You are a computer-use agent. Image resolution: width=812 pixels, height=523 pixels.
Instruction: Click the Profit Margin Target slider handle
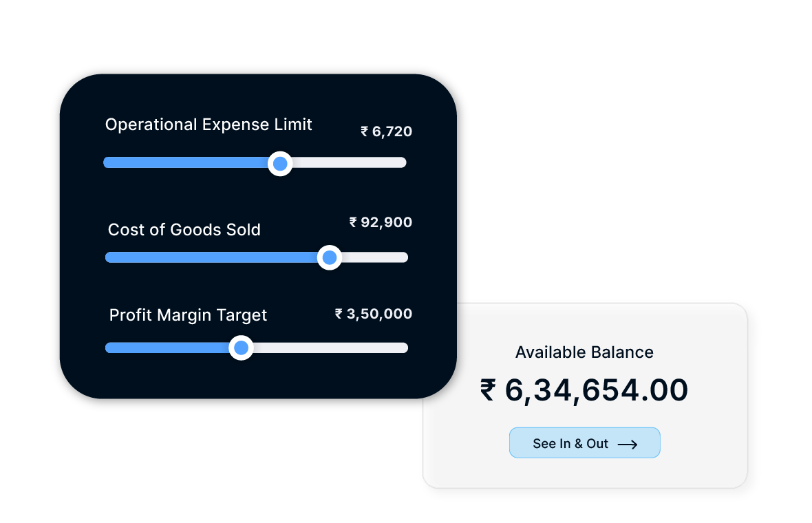coord(242,348)
